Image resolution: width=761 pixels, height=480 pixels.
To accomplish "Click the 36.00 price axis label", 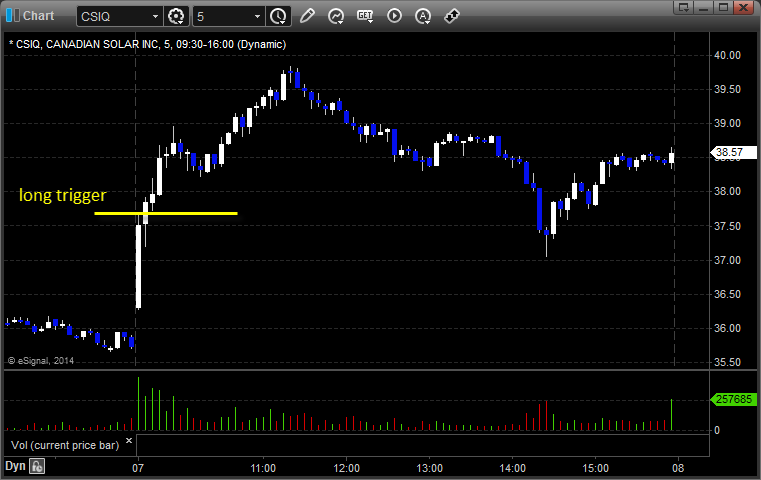I will [728, 328].
